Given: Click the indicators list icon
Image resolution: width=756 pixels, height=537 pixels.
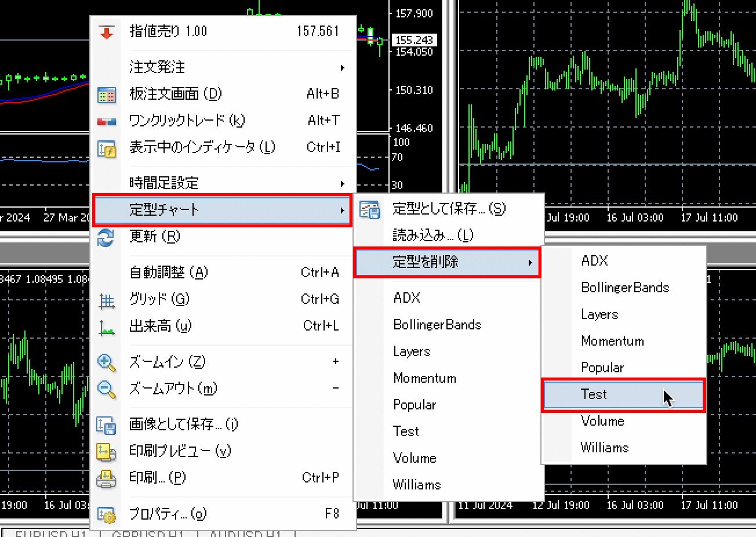Looking at the screenshot, I should point(107,147).
